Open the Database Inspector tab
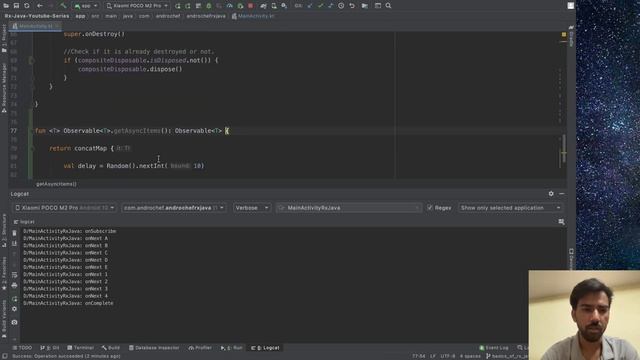Screen dimensions: 640x360 click(x=154, y=348)
